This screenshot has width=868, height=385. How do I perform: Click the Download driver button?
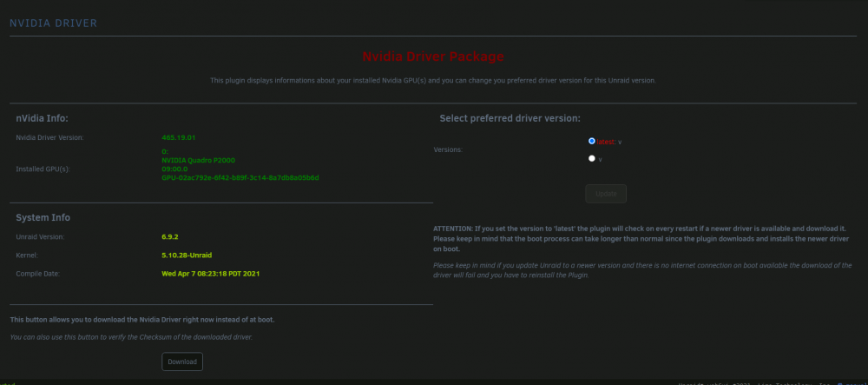pos(182,362)
